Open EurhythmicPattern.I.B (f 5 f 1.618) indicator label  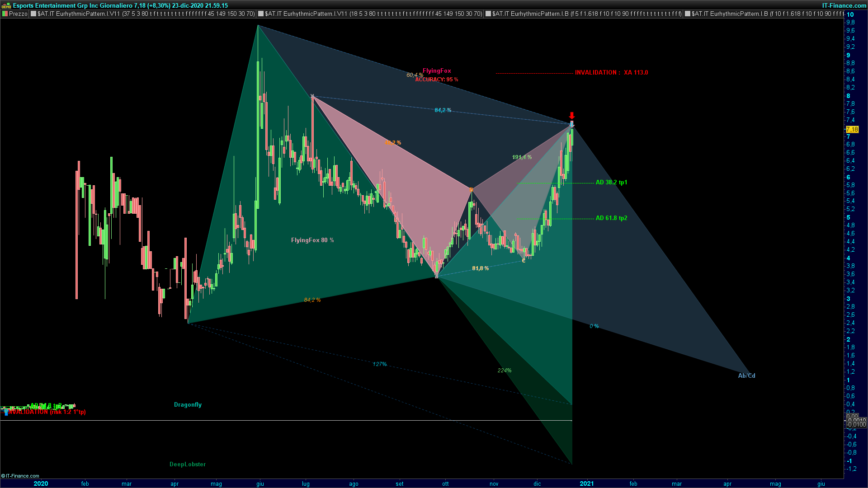pyautogui.click(x=587, y=14)
